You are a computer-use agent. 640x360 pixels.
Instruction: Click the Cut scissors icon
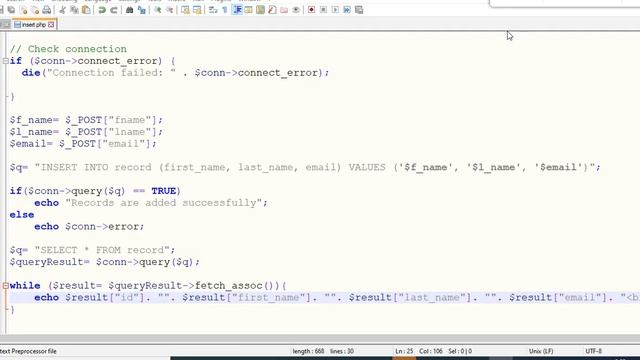point(62,10)
